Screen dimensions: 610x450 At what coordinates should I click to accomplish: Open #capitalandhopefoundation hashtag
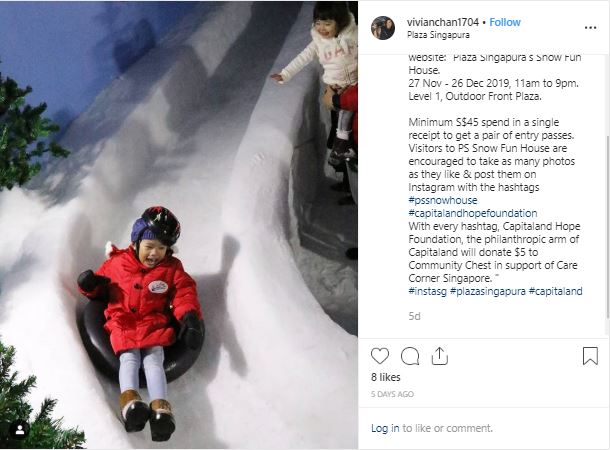[473, 213]
